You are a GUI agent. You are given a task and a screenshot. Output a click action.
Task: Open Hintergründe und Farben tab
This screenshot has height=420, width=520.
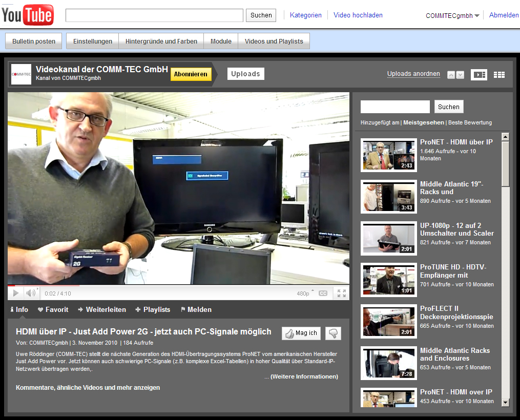[161, 41]
